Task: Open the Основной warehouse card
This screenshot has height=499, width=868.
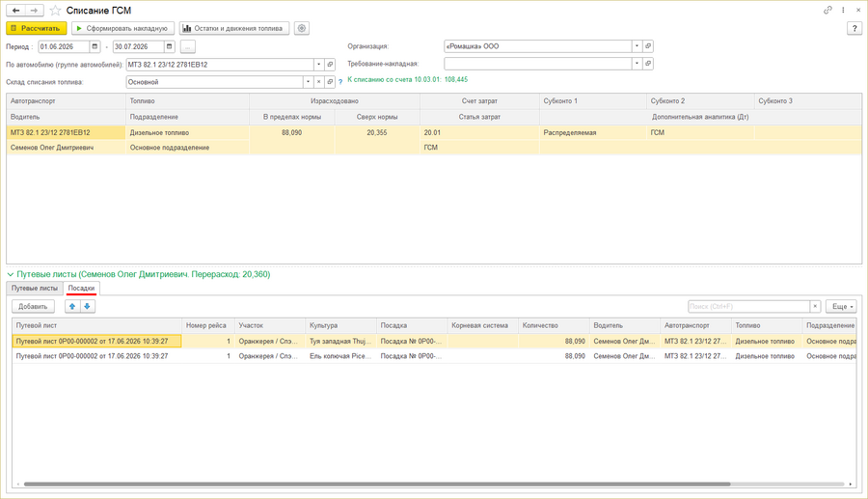Action: [330, 82]
